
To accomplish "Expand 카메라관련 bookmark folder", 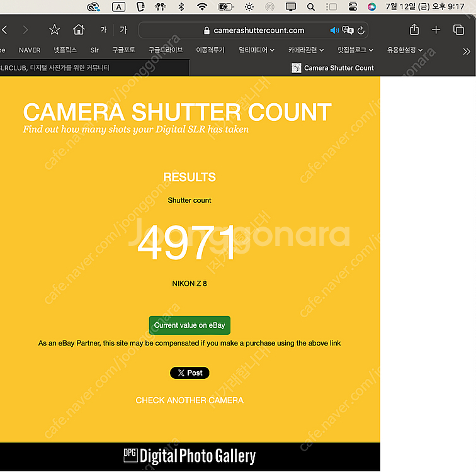I will (x=306, y=50).
